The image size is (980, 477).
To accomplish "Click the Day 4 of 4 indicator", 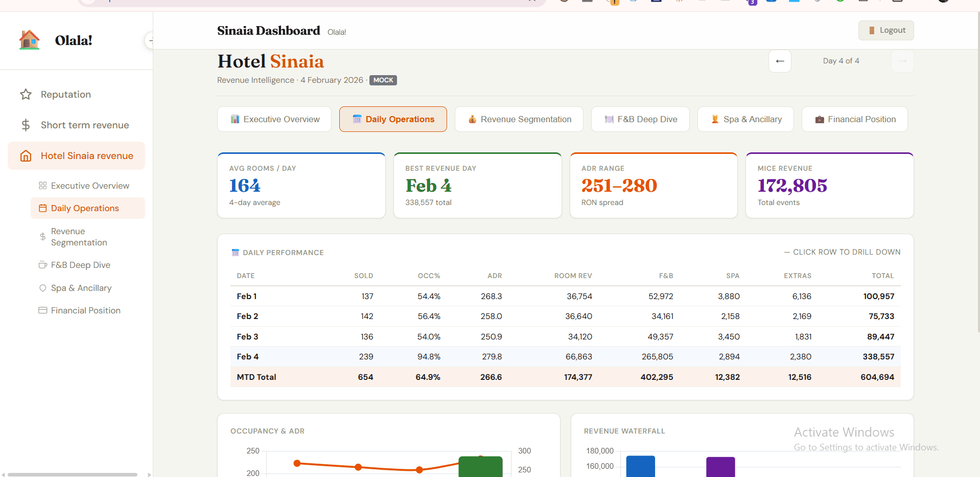I will pyautogui.click(x=841, y=61).
